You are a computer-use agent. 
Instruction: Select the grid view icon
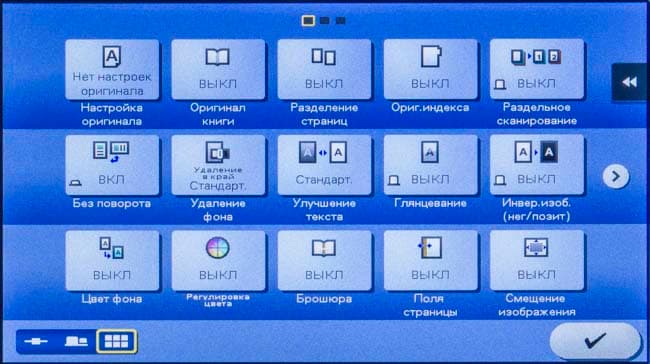(116, 341)
